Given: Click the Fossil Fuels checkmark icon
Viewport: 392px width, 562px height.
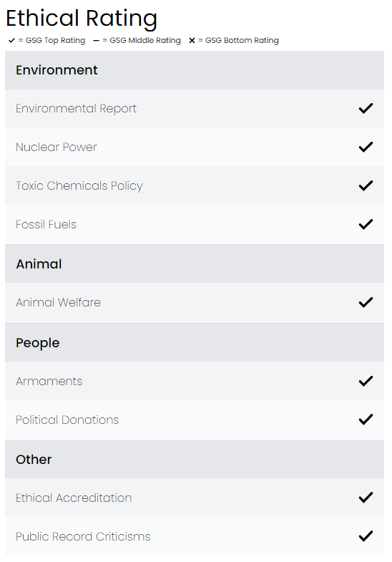Looking at the screenshot, I should (x=366, y=224).
